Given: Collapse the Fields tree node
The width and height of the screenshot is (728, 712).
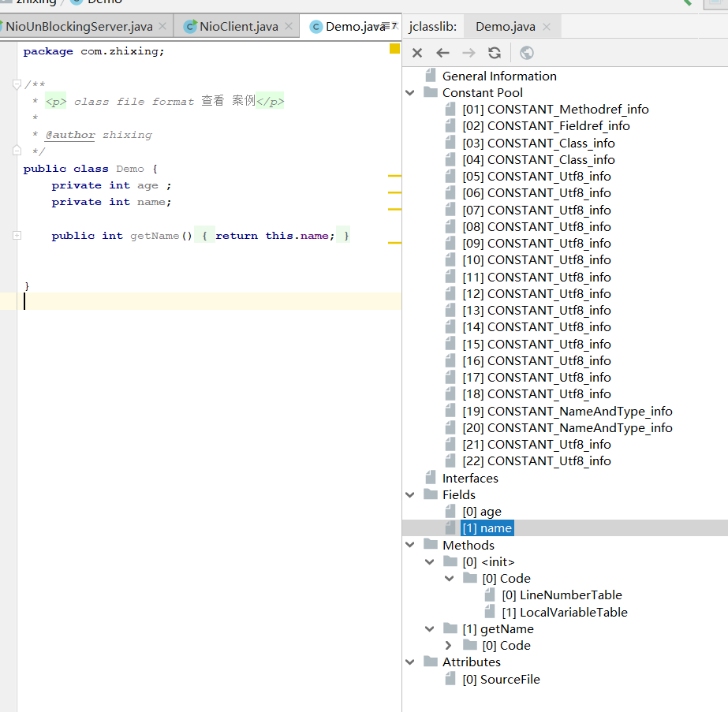Looking at the screenshot, I should [409, 495].
